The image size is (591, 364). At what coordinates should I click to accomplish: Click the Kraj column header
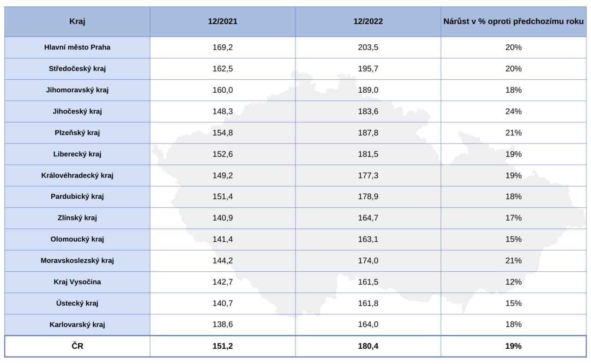click(x=77, y=21)
